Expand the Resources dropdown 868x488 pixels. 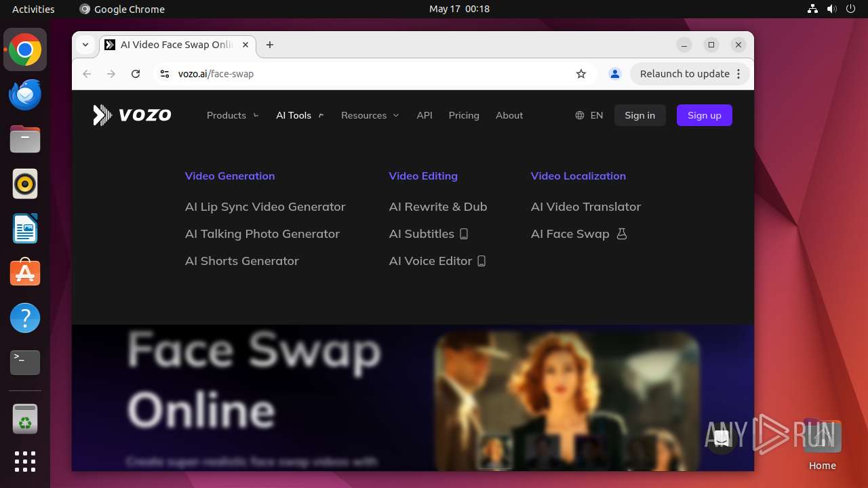tap(370, 115)
